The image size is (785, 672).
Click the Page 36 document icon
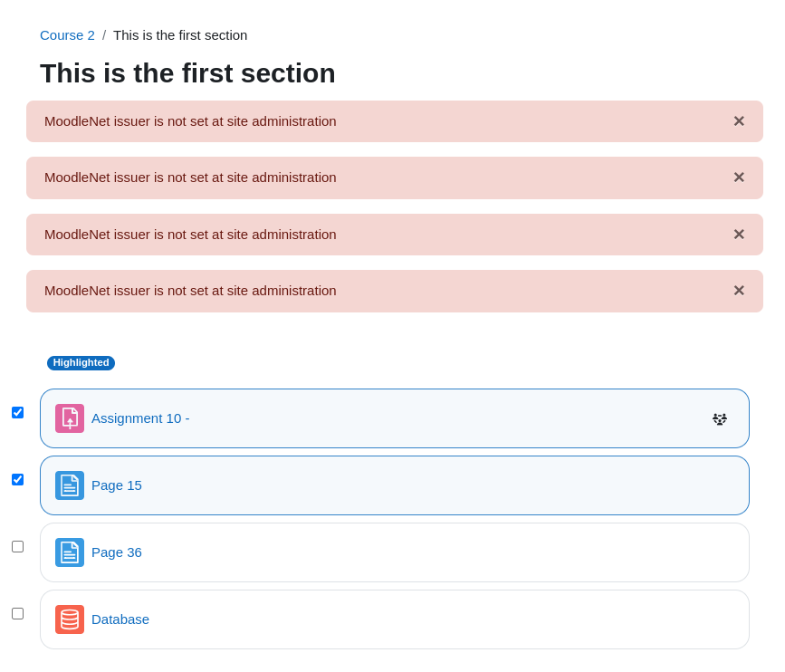[70, 552]
